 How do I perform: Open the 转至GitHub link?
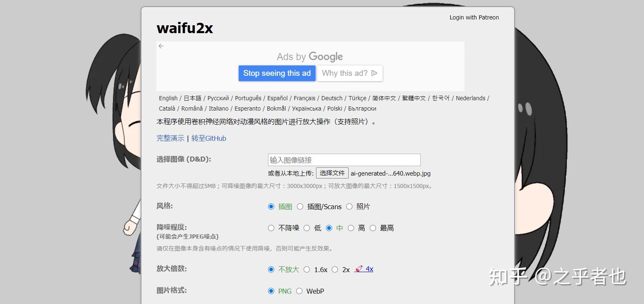(x=209, y=138)
